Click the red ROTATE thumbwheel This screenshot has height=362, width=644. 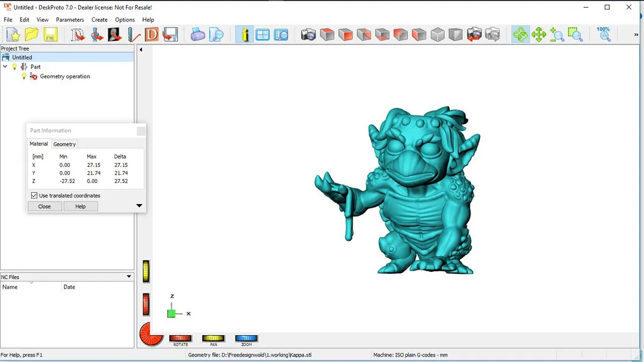click(x=180, y=338)
